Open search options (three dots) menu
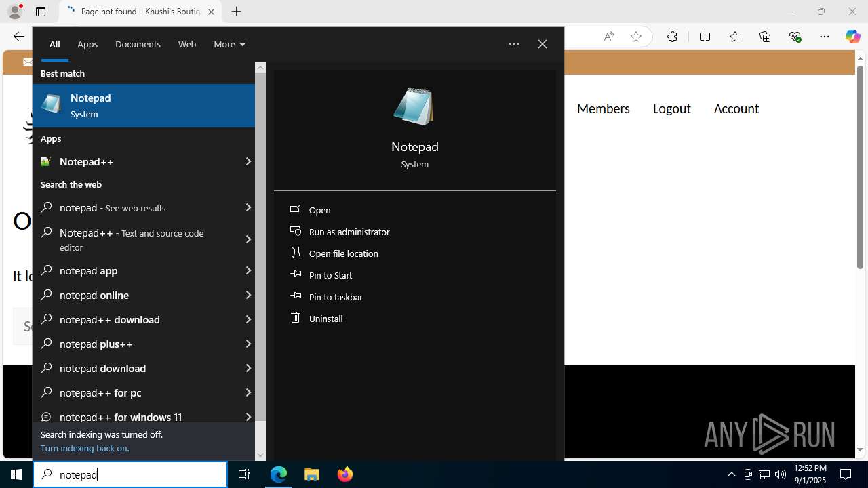The image size is (868, 488). pos(514,44)
